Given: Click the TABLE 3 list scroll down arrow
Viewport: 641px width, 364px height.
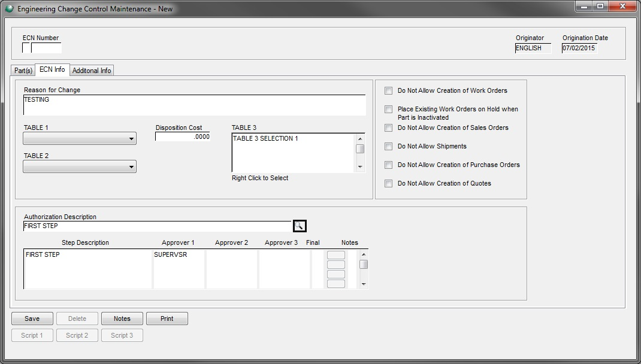Looking at the screenshot, I should tap(360, 166).
